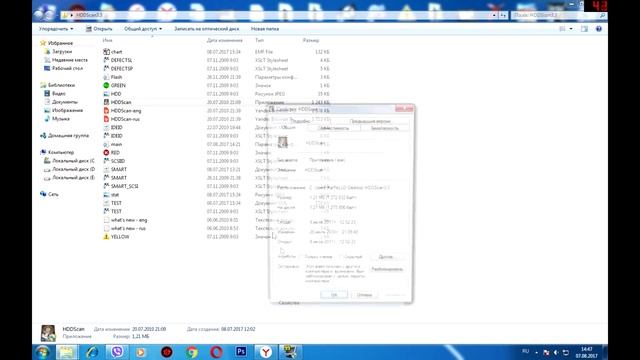Screen dimensions: 640x360
Task: Click 'Новая папка' in the toolbar
Action: (265, 29)
